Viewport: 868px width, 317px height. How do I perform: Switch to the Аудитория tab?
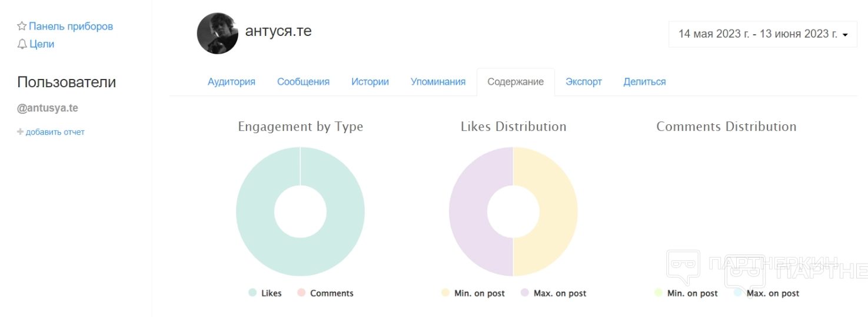[231, 82]
